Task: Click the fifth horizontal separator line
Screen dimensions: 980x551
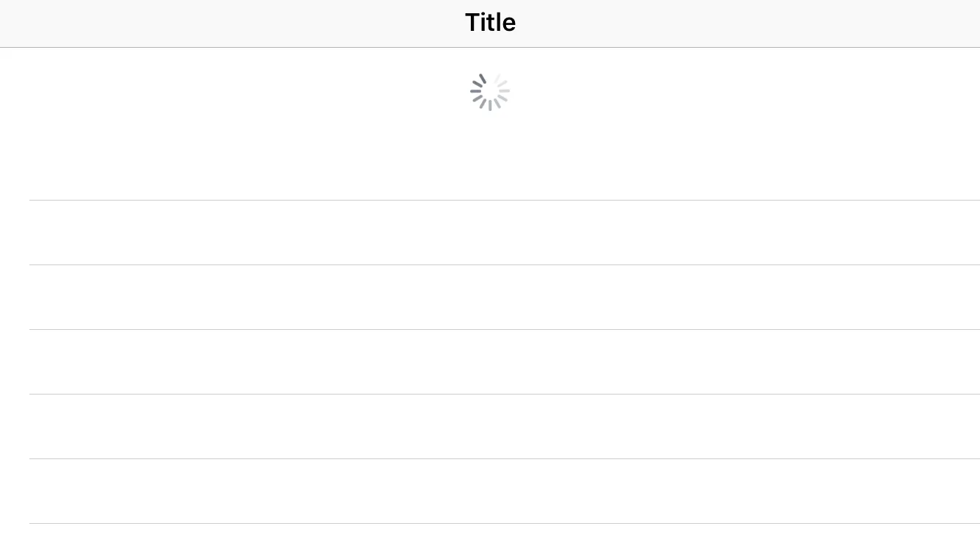Action: [x=490, y=458]
